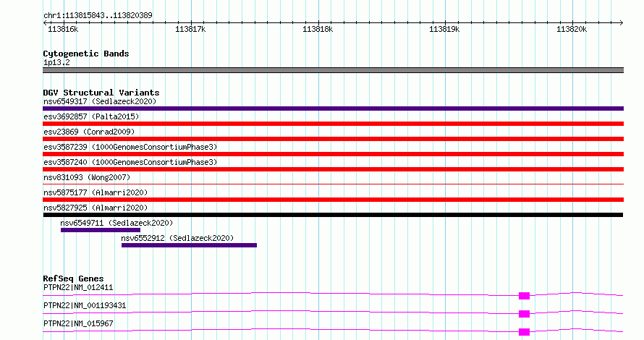The height and width of the screenshot is (340, 644).
Task: Click the 113820k ruler tick label
Action: click(x=572, y=29)
